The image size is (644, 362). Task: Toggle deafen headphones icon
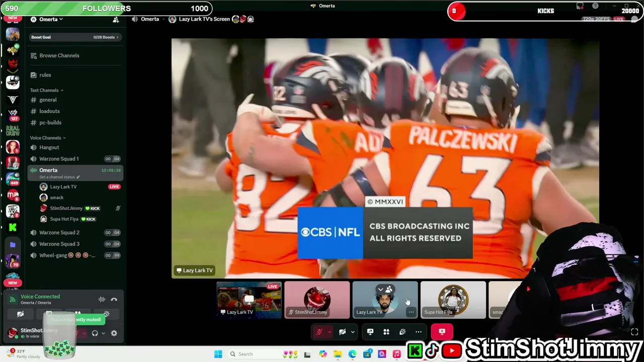click(95, 333)
